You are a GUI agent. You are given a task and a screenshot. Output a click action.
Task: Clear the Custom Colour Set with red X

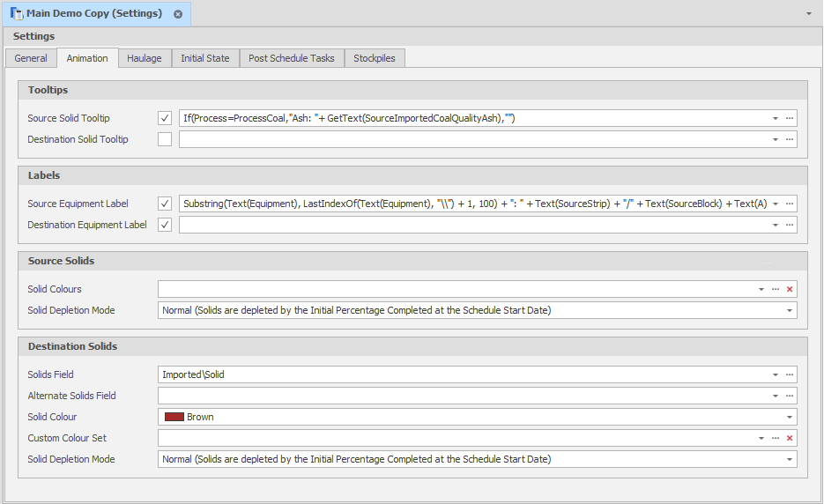(x=790, y=438)
